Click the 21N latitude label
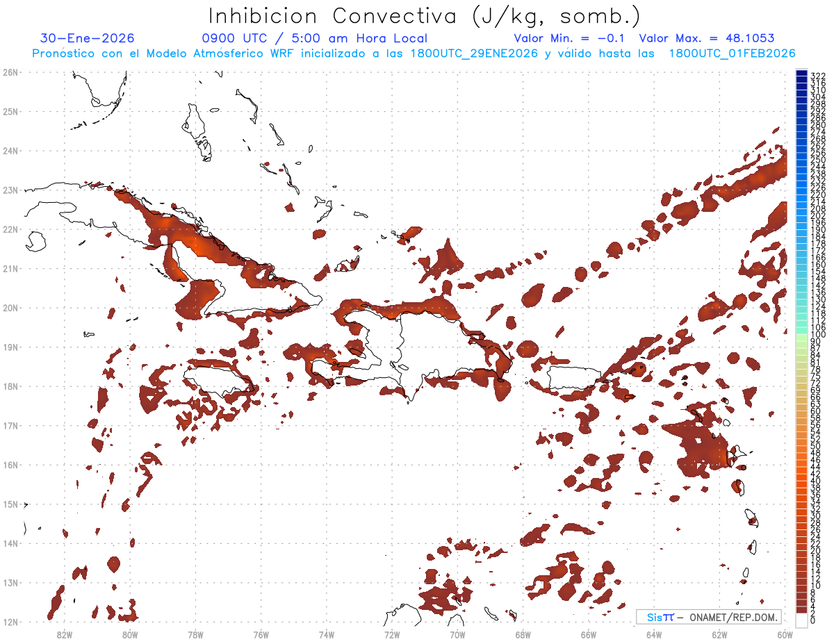 click(10, 268)
